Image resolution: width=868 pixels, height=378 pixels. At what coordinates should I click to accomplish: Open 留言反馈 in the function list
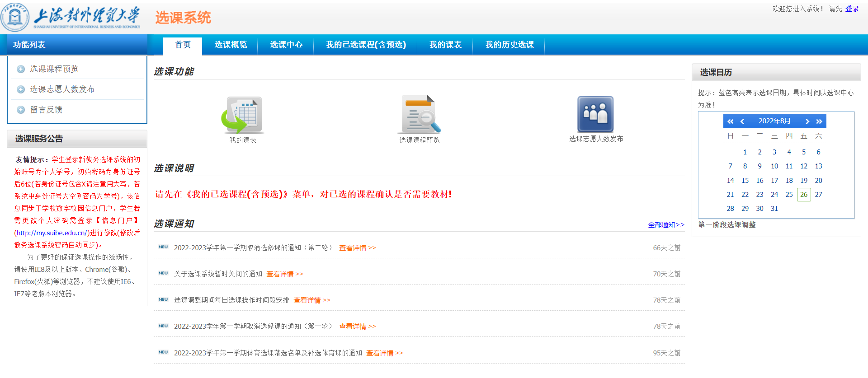click(x=46, y=110)
